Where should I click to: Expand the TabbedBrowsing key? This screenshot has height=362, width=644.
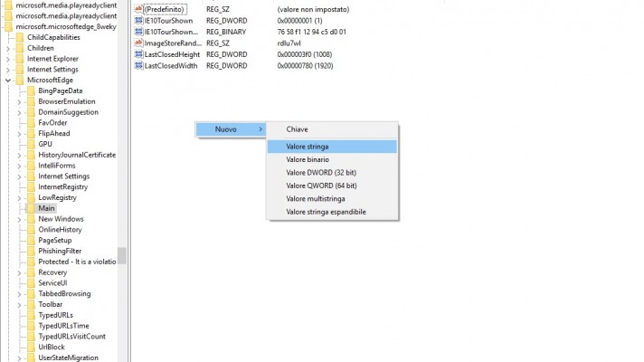19,294
